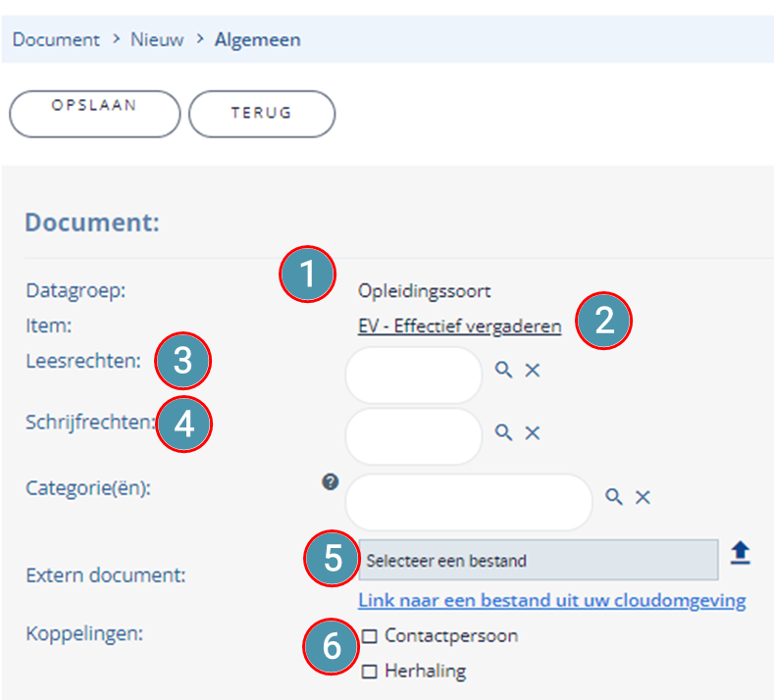Focus the Leesrechten input field

[414, 375]
